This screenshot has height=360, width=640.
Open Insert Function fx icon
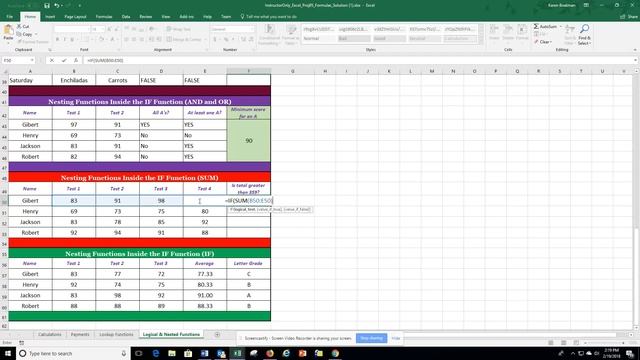point(76,60)
